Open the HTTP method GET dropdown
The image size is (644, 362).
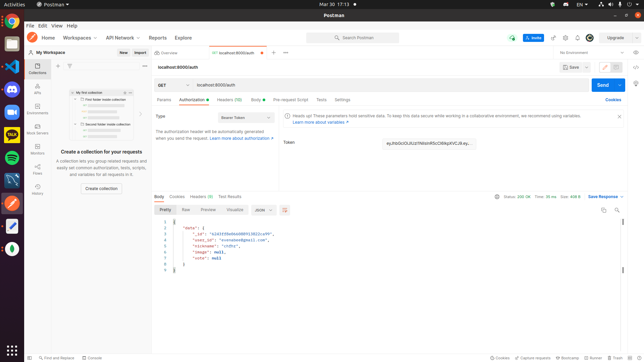tap(173, 85)
